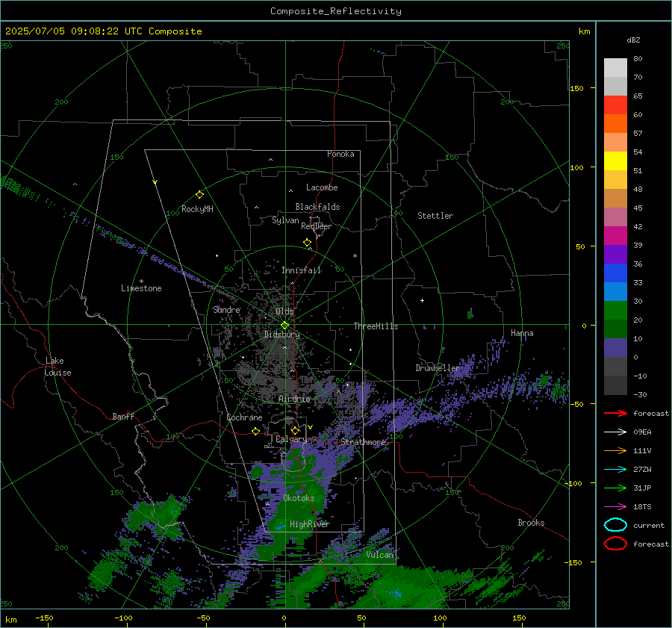This screenshot has width=672, height=628.
Task: Click the Blackfalds town label
Action: pos(317,207)
